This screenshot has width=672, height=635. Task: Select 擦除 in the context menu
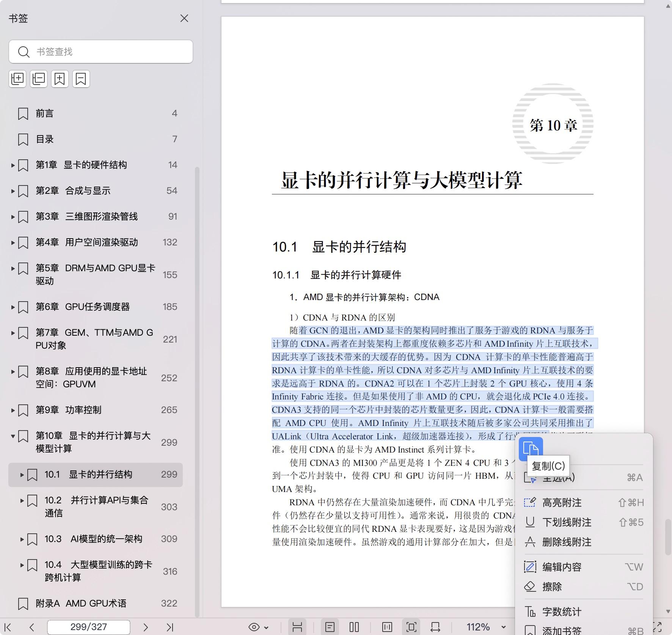(x=554, y=587)
